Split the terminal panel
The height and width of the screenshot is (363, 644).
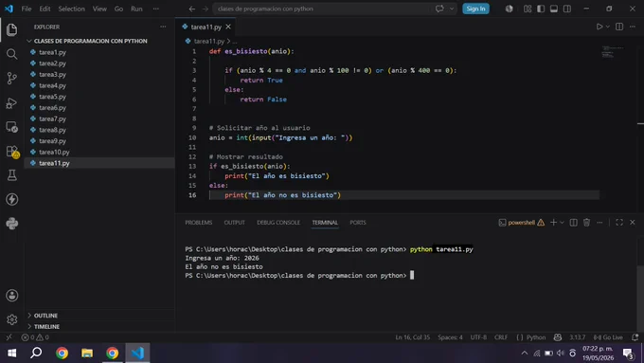tap(573, 223)
